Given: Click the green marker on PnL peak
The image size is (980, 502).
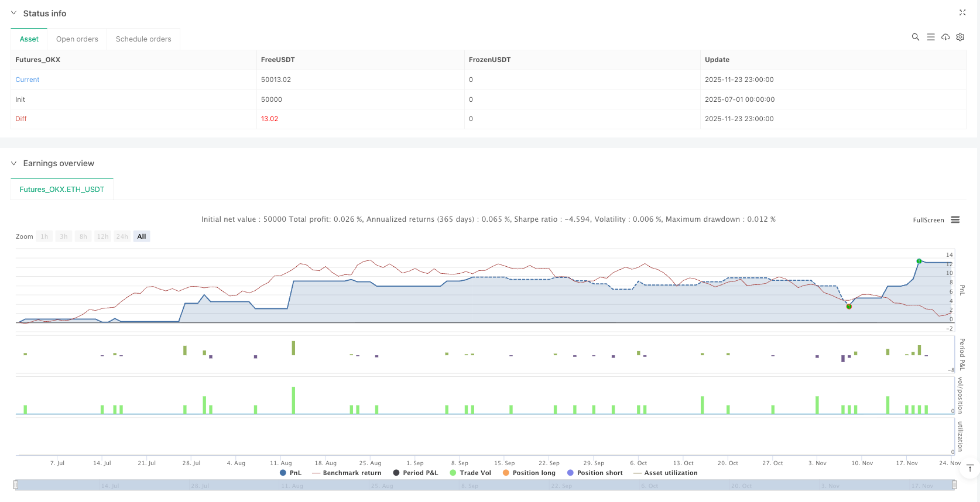Looking at the screenshot, I should [919, 261].
